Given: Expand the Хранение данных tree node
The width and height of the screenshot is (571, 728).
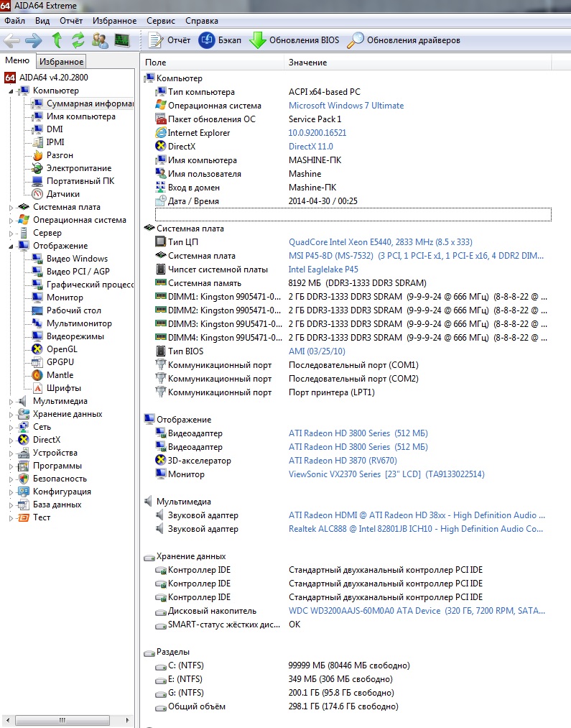Looking at the screenshot, I should pyautogui.click(x=11, y=415).
